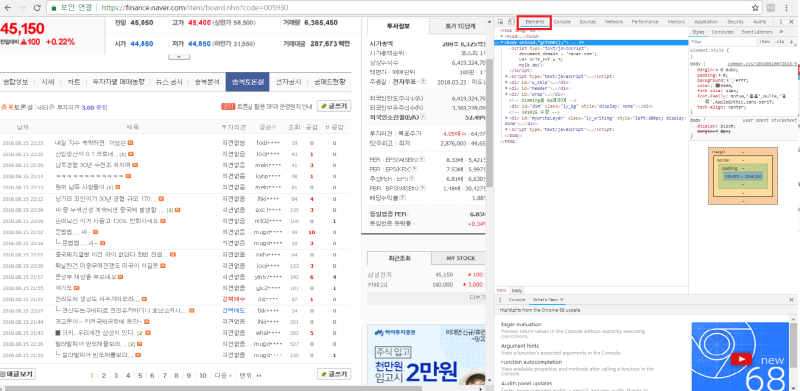This screenshot has width=800, height=391.
Task: Switch to MY STOCK tab
Action: tap(461, 258)
